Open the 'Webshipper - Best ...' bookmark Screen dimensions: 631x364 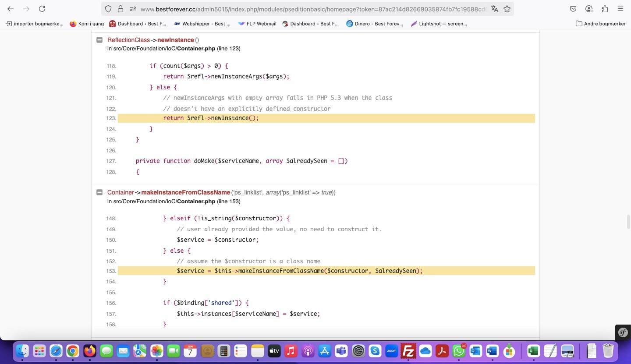tap(202, 24)
